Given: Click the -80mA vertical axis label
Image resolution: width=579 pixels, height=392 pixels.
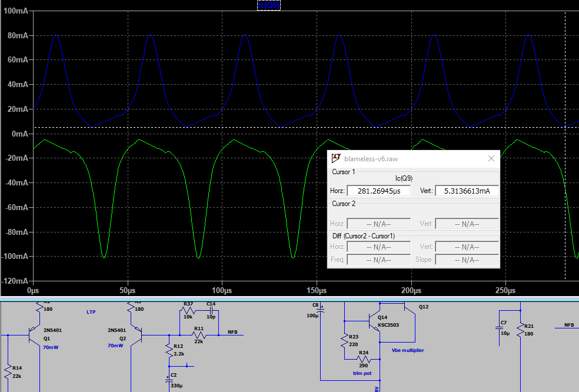Looking at the screenshot, I should point(16,232).
